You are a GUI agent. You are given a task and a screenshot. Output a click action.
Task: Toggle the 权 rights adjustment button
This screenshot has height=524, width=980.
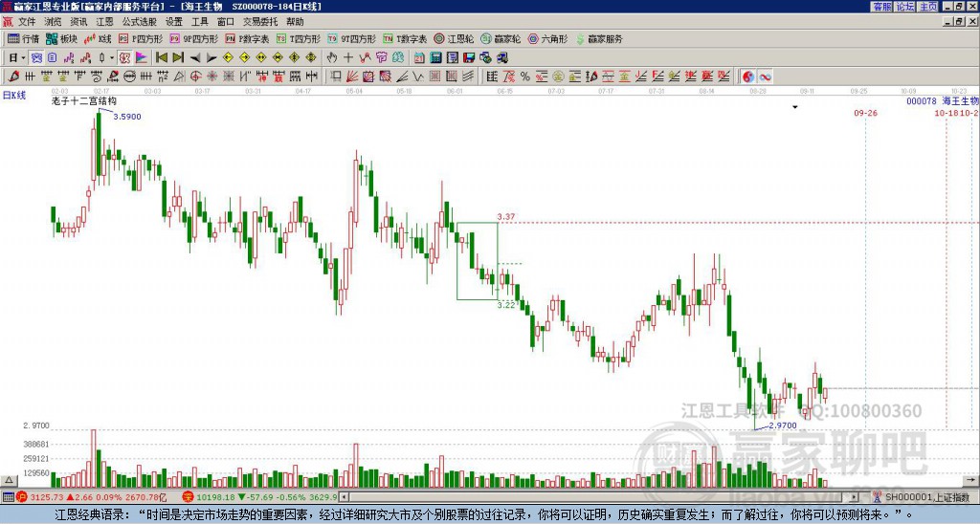pos(124,58)
